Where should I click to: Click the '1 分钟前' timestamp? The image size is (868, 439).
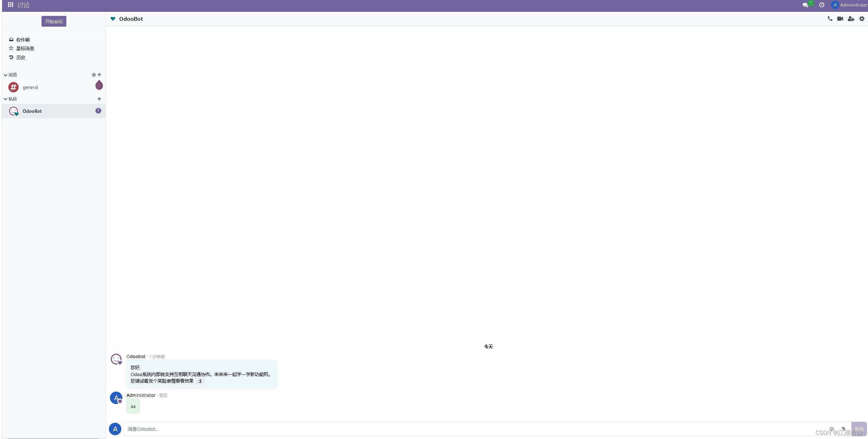click(157, 357)
